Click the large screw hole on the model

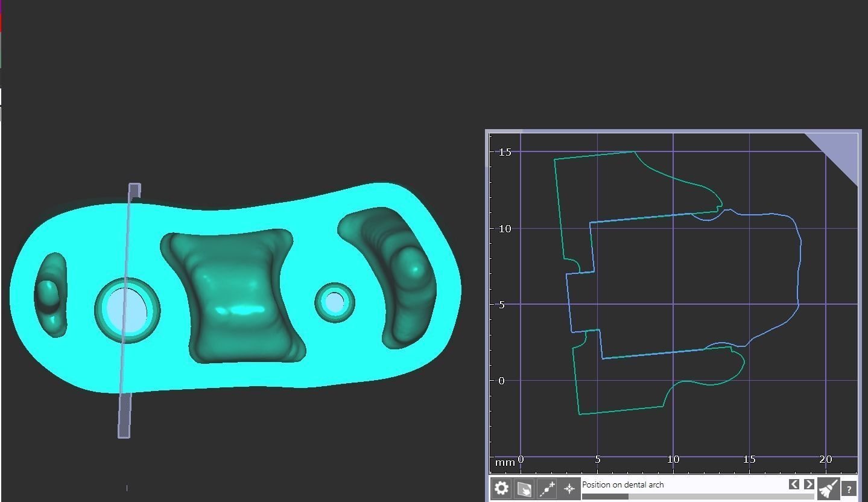tap(127, 310)
